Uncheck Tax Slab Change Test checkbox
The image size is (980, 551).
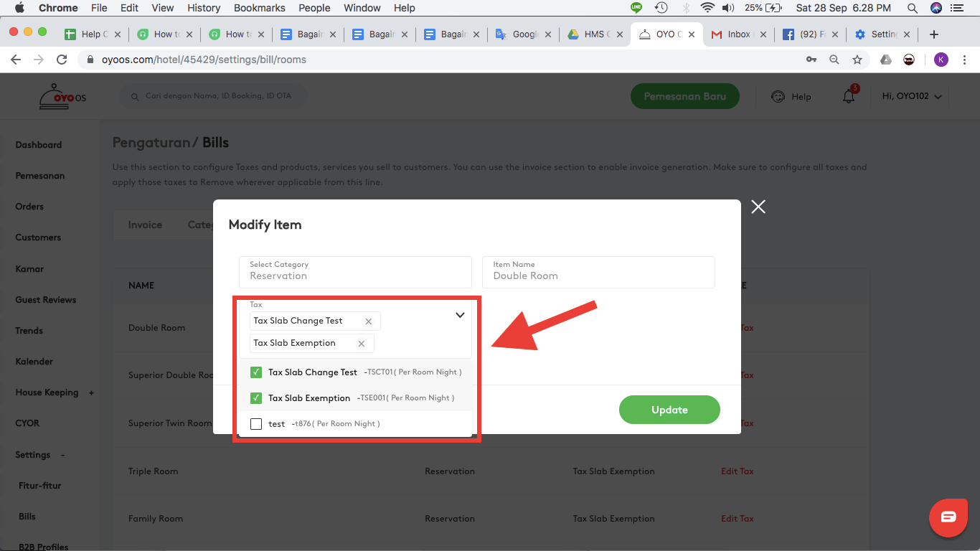tap(256, 372)
